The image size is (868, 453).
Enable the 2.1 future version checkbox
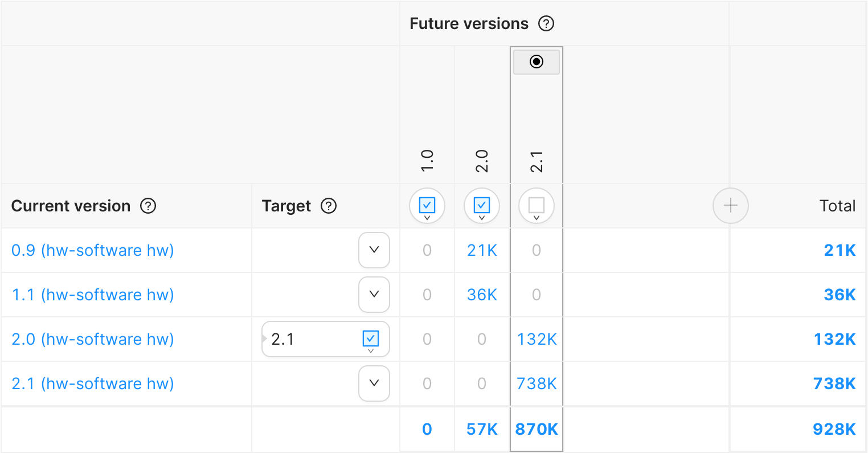pos(537,205)
